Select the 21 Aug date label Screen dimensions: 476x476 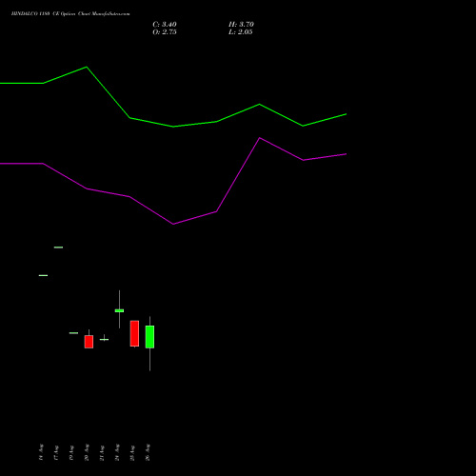(x=102, y=452)
